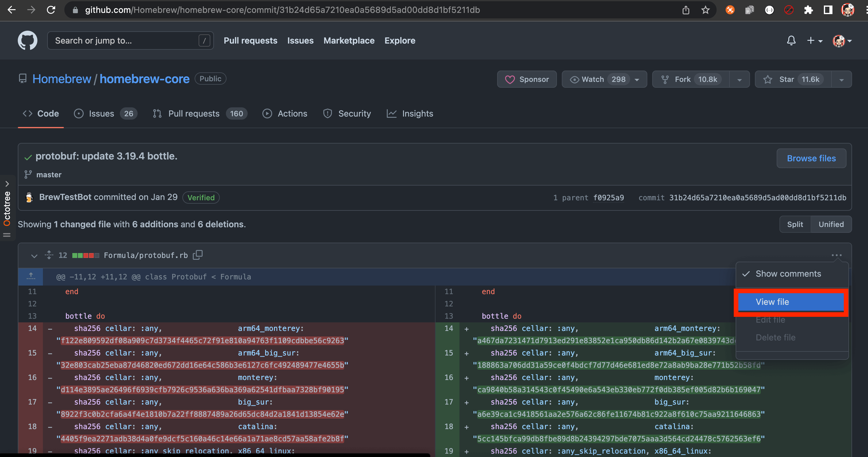Click the share page icon in address bar

coord(686,10)
